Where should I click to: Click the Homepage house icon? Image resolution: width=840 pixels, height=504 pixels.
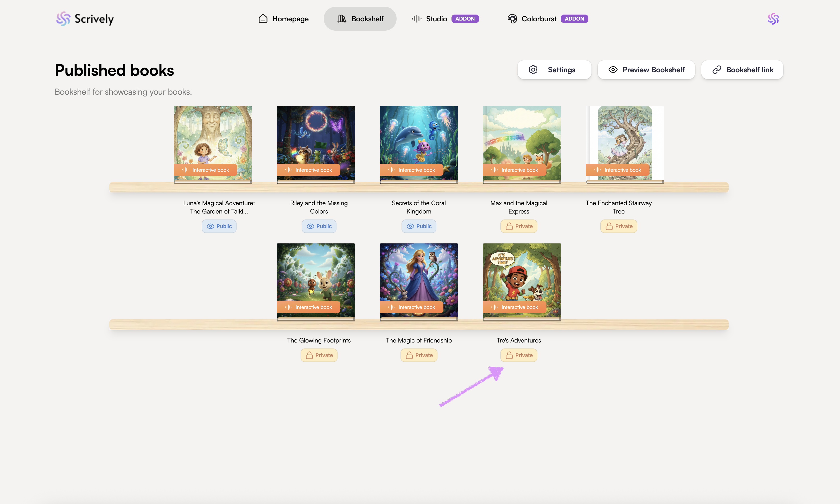(x=263, y=19)
